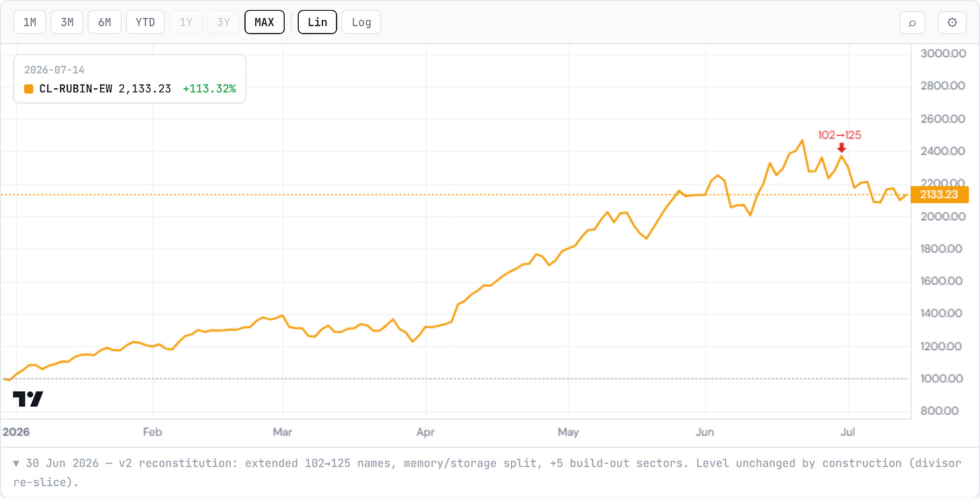Screen dimensions: 980x499
Task: Switch range to YTD
Action: coord(145,22)
